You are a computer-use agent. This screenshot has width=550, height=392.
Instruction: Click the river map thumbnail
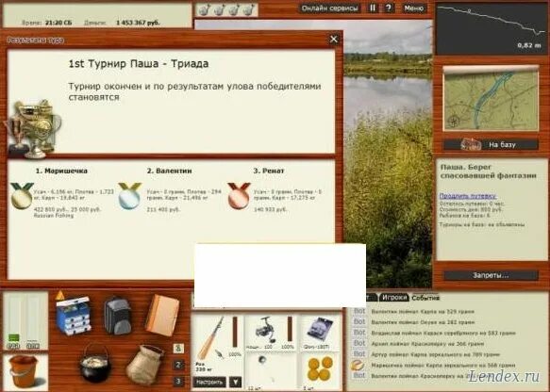(491, 99)
